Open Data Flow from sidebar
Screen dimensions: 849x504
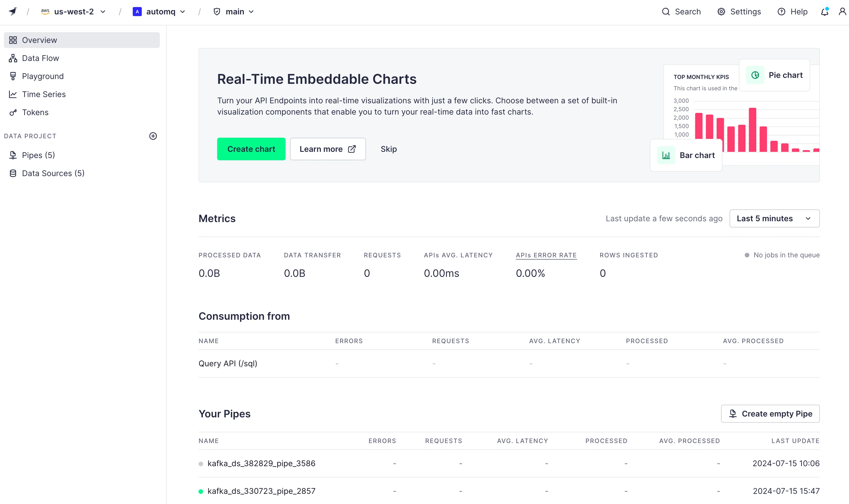coord(40,58)
